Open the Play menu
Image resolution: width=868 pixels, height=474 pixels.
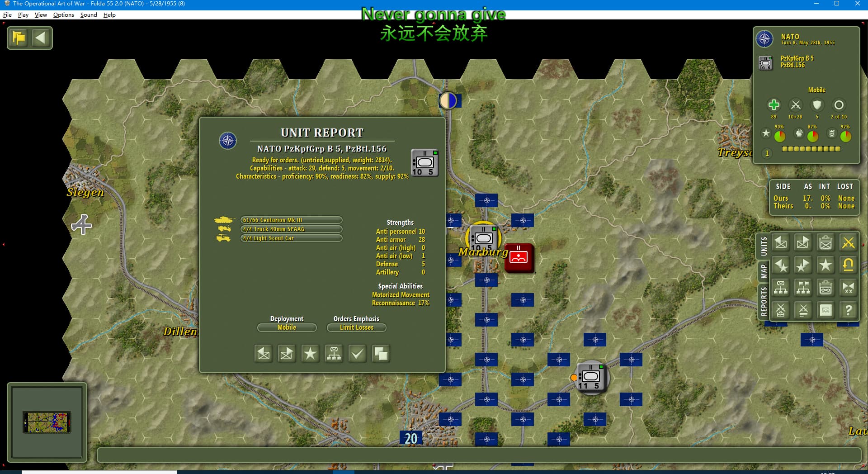pyautogui.click(x=23, y=14)
